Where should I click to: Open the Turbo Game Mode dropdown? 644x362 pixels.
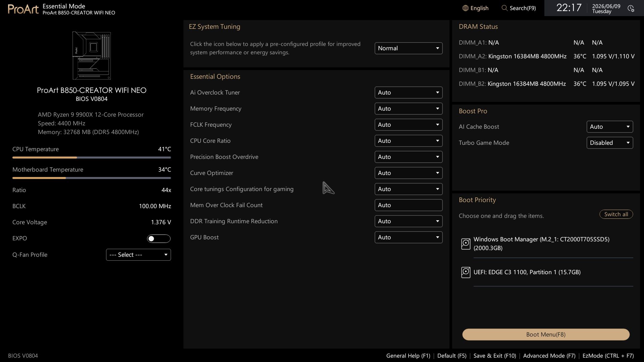point(610,143)
